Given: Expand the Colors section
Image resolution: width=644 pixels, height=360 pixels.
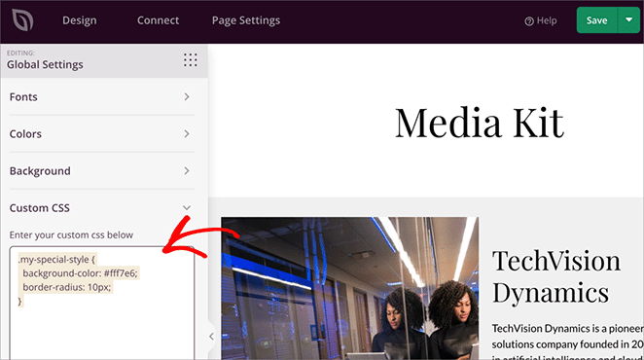Looking at the screenshot, I should click(x=101, y=134).
